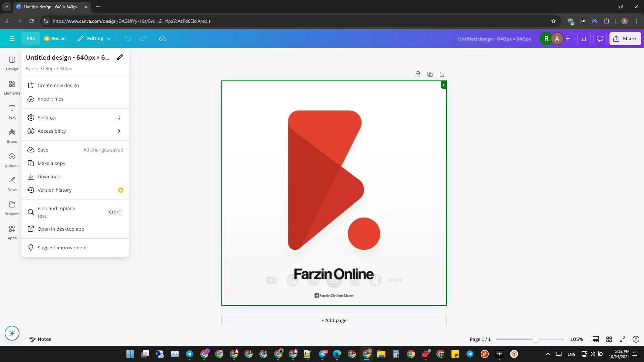
Task: Click the A collaborator avatar in Canva header
Action: point(557,39)
